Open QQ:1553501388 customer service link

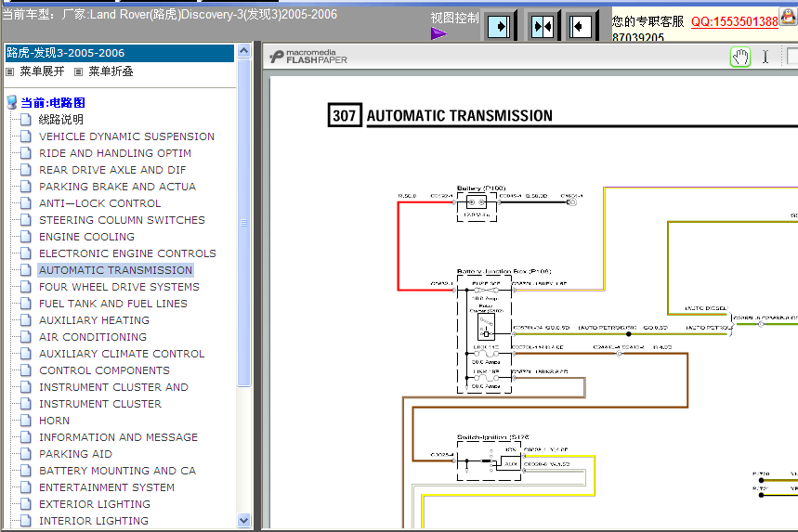click(x=735, y=21)
